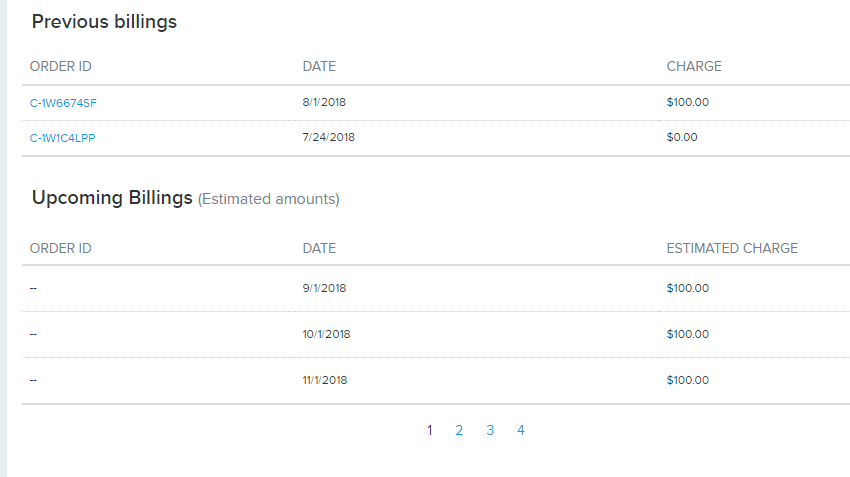The width and height of the screenshot is (850, 477).
Task: Select current page 1 in pagination
Action: coord(429,430)
